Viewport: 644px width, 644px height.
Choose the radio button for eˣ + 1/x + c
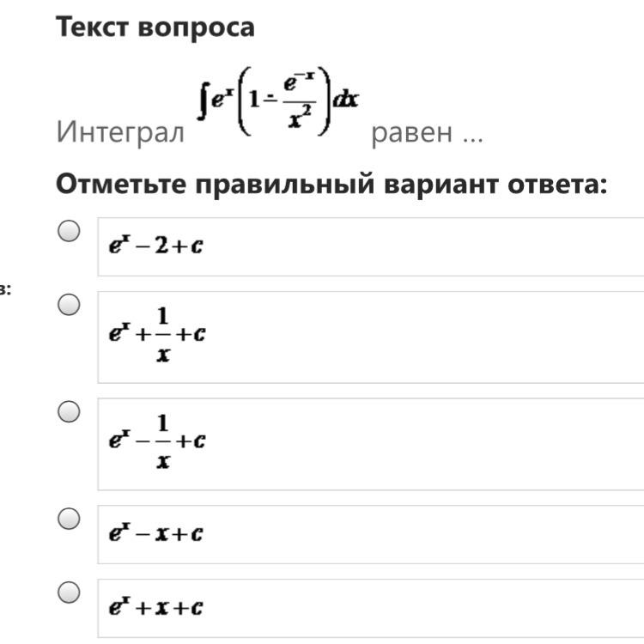pyautogui.click(x=69, y=305)
